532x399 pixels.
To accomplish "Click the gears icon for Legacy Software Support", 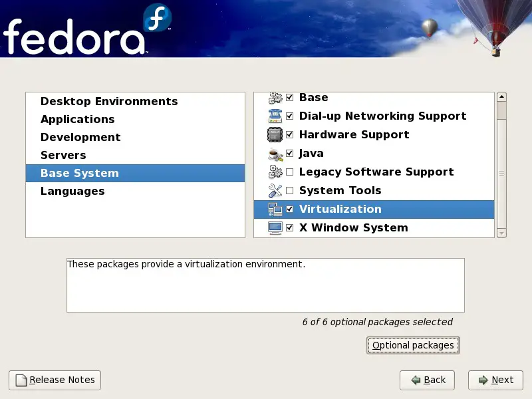I will [275, 172].
